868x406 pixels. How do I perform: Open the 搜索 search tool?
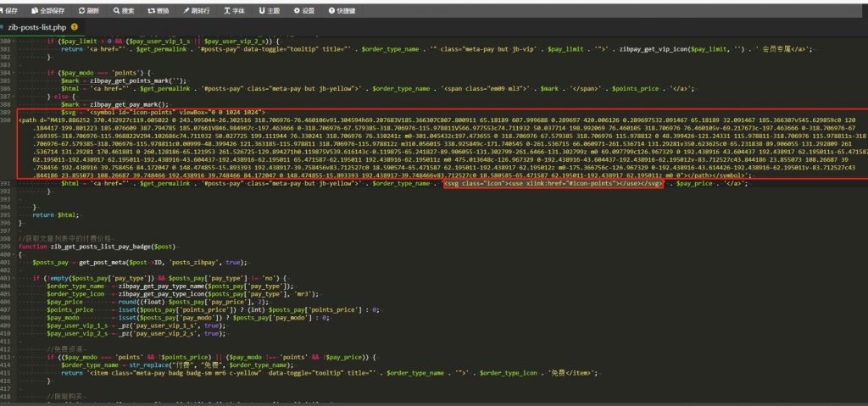point(124,10)
